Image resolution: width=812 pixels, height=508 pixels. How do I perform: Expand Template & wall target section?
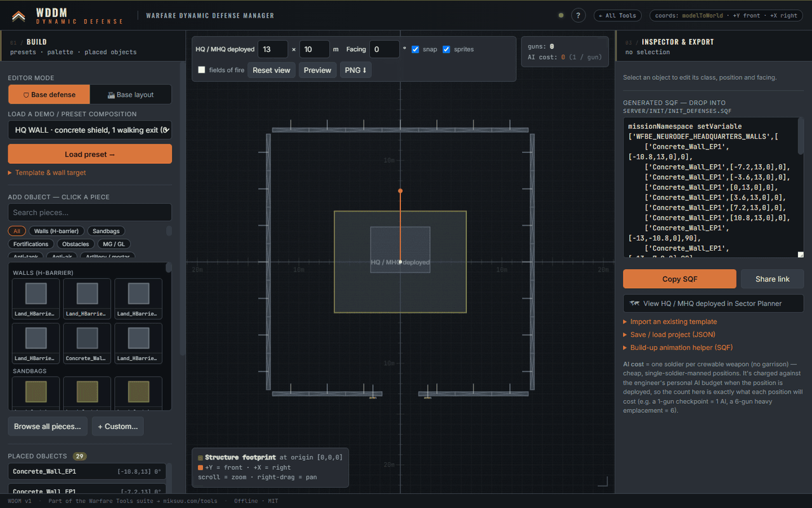pos(47,173)
